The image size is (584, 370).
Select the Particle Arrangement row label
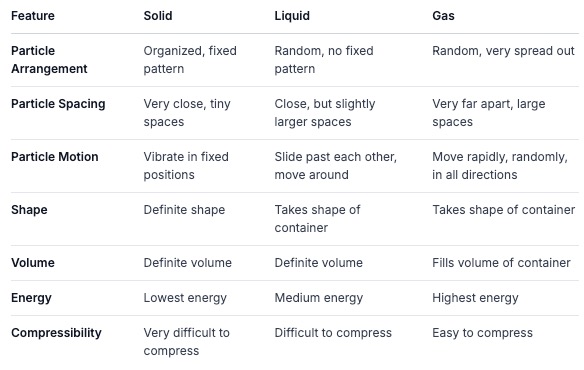tap(49, 60)
